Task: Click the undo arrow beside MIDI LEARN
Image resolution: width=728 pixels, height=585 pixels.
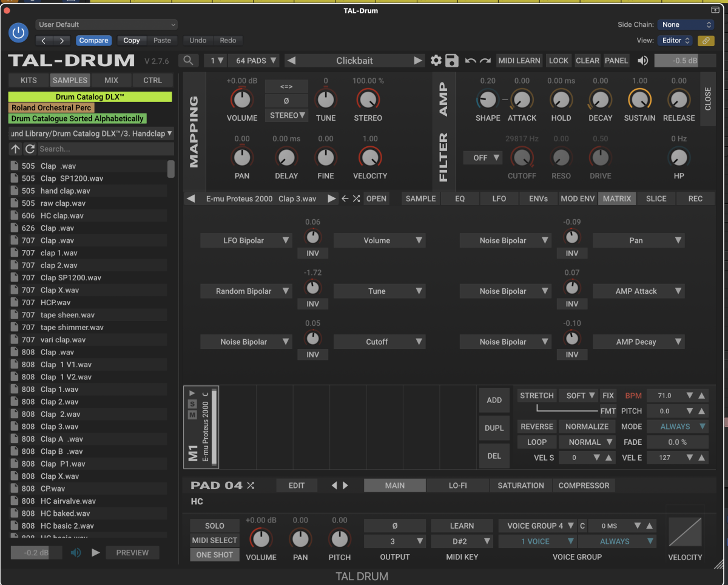Action: [470, 61]
